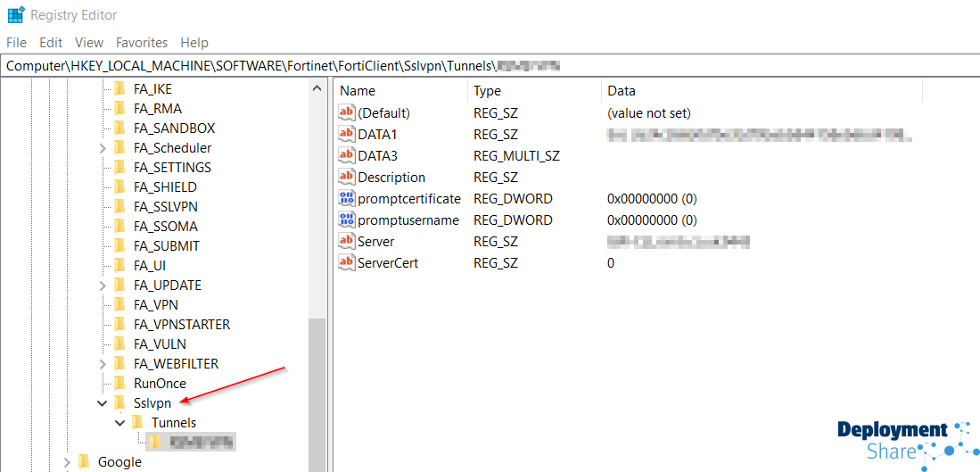This screenshot has height=472, width=980.
Task: Click the FA_VPNSTARTER folder icon
Action: [120, 325]
